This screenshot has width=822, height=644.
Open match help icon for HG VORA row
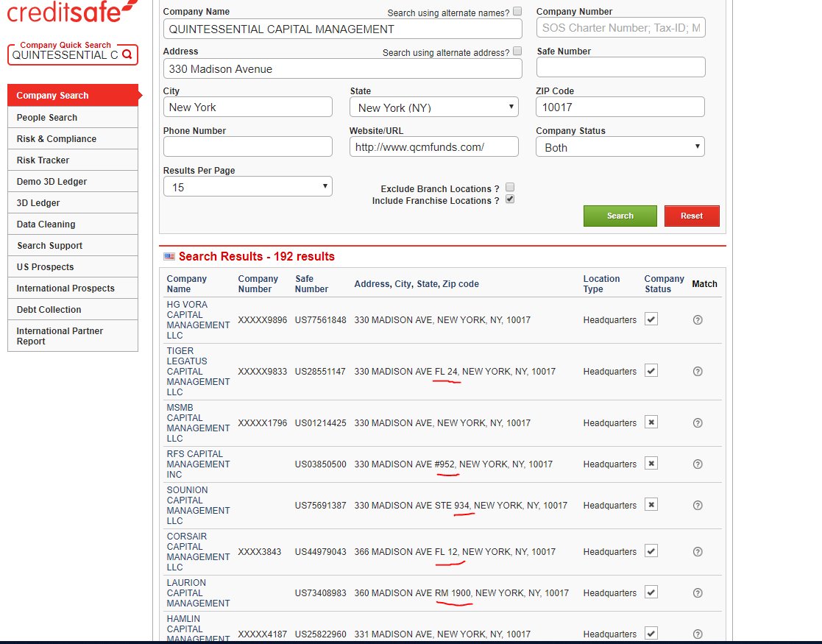click(x=697, y=320)
